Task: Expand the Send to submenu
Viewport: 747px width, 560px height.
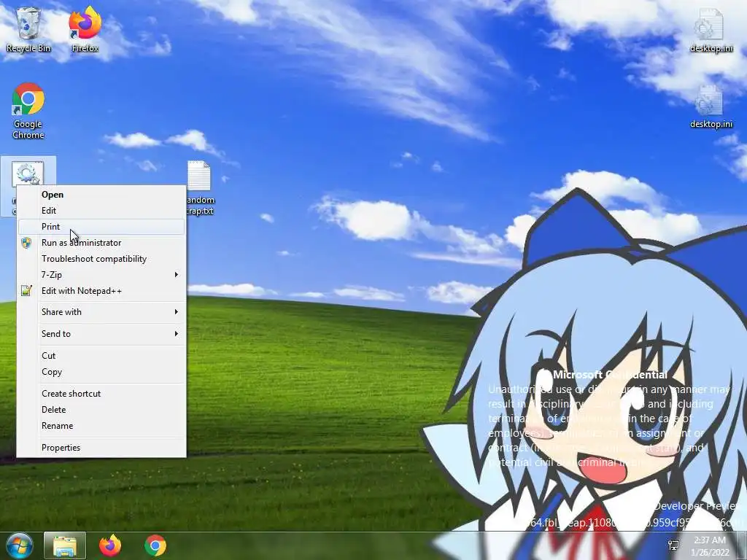Action: point(101,334)
